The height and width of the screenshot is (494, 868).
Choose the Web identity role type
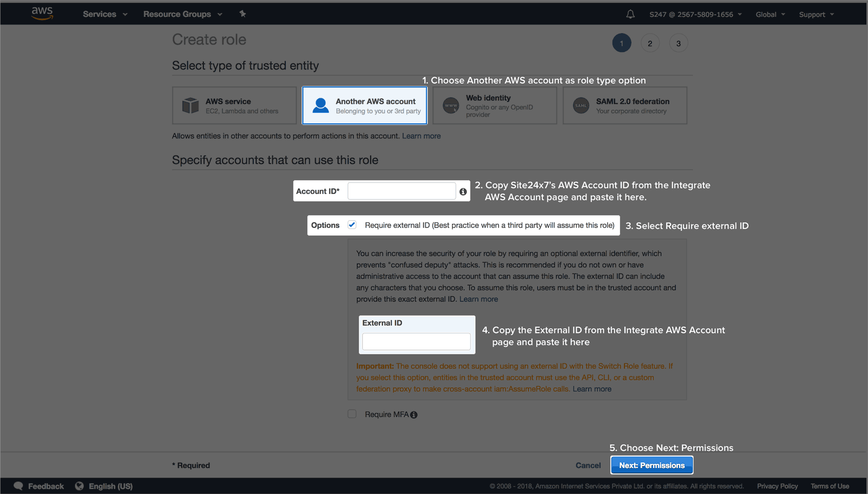coord(494,105)
